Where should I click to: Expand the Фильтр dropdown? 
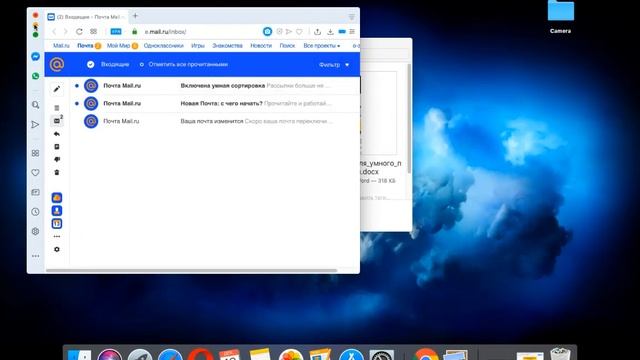click(x=334, y=64)
